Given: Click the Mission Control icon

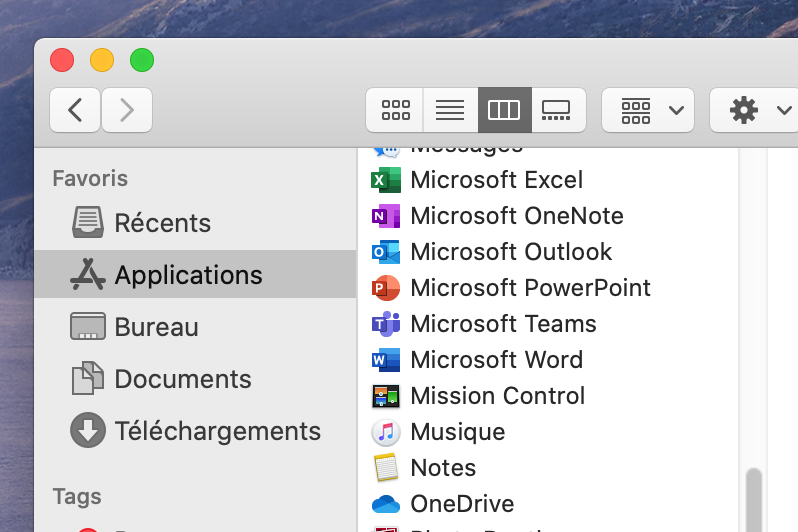Looking at the screenshot, I should click(385, 396).
